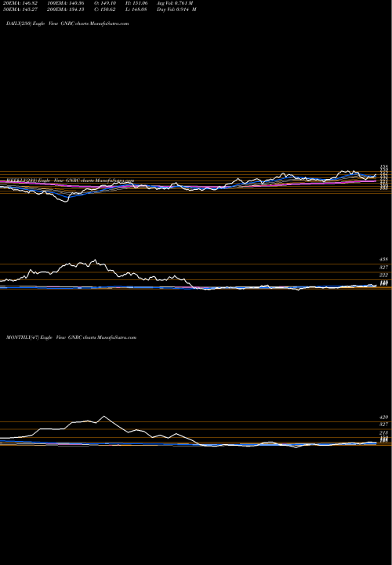Image resolution: width=392 pixels, height=565 pixels.
Task: Click the Day Vol reading
Action: tap(176, 9)
